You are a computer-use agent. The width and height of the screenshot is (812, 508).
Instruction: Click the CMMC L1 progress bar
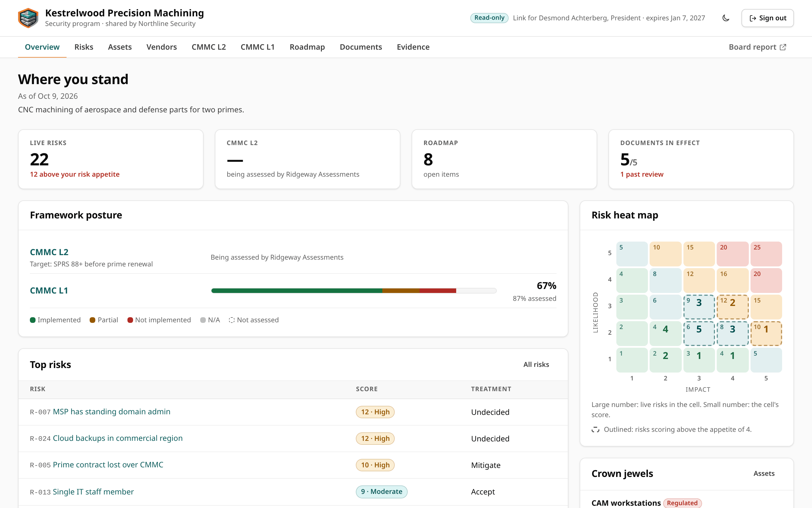(354, 291)
